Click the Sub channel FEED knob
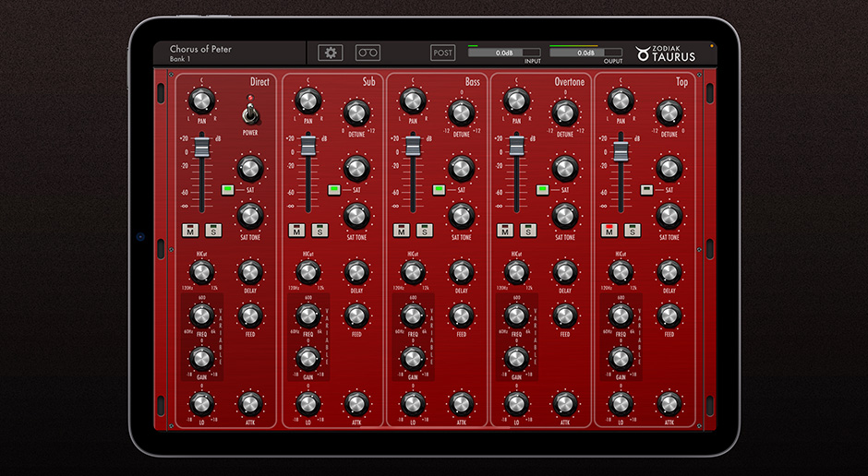The height and width of the screenshot is (476, 868). pyautogui.click(x=356, y=315)
